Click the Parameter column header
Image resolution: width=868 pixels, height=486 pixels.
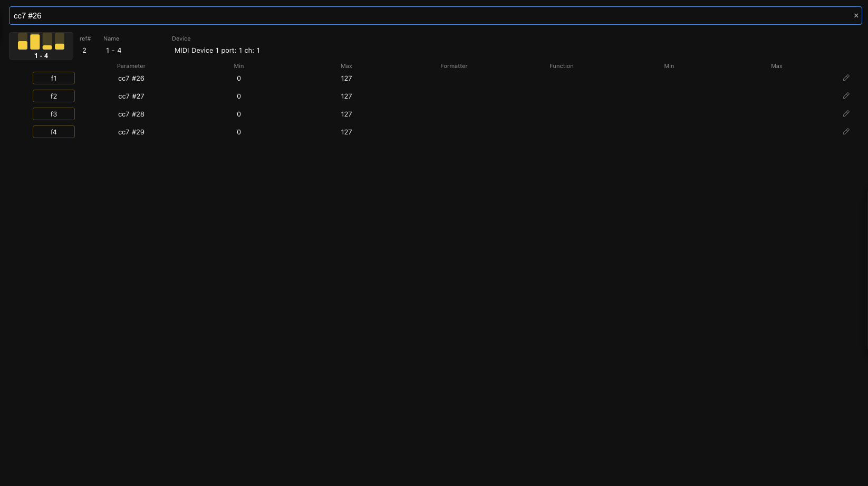pos(131,66)
